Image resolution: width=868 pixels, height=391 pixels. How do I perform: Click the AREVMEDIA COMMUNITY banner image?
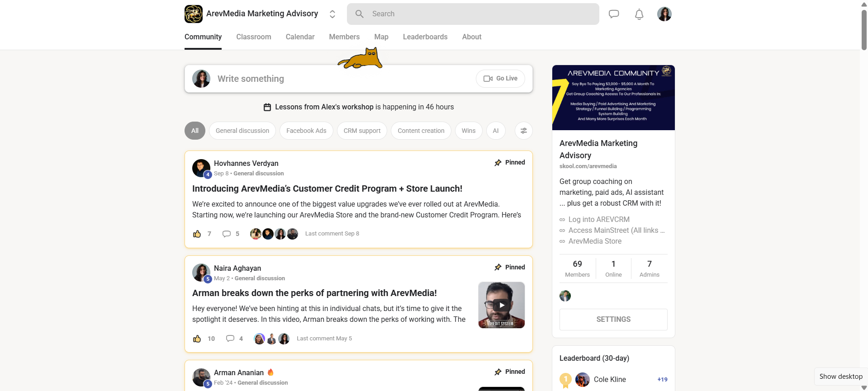click(x=613, y=98)
